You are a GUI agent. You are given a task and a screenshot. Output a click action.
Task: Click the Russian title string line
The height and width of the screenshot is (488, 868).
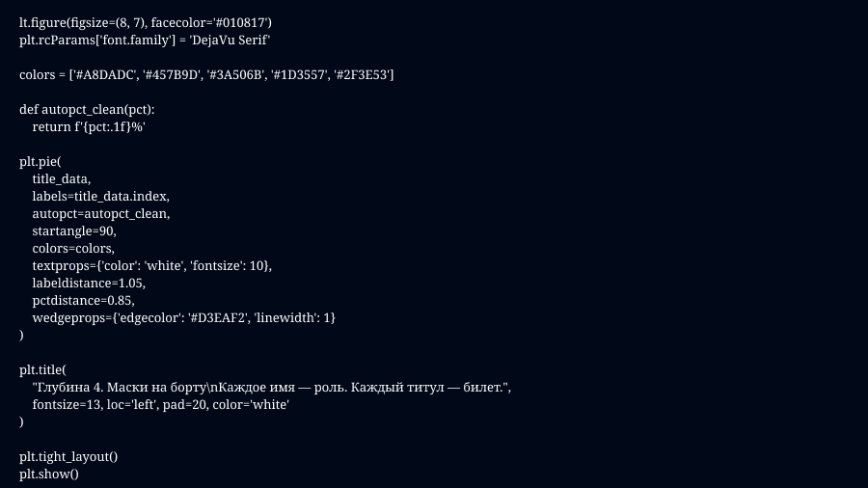(x=271, y=387)
